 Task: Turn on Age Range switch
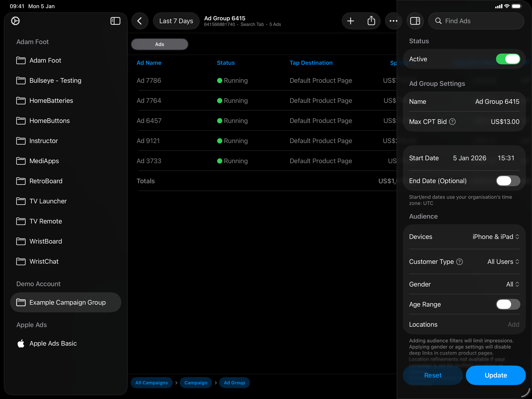(508, 305)
